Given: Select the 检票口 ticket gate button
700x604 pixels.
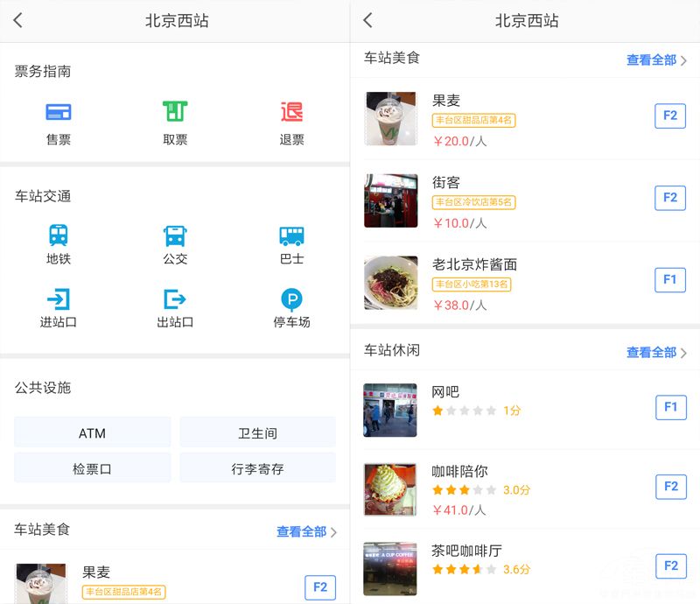Looking at the screenshot, I should point(92,468).
